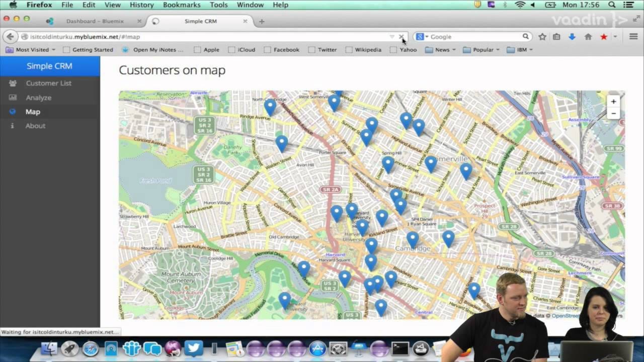This screenshot has width=644, height=362.
Task: Launch Terminal from the dock
Action: (x=400, y=348)
